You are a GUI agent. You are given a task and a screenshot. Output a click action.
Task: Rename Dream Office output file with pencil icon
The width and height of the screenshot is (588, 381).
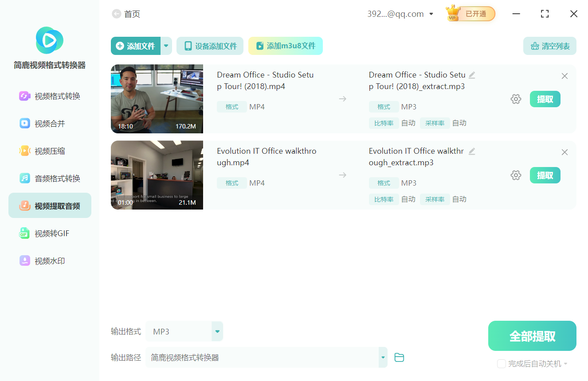pos(472,75)
